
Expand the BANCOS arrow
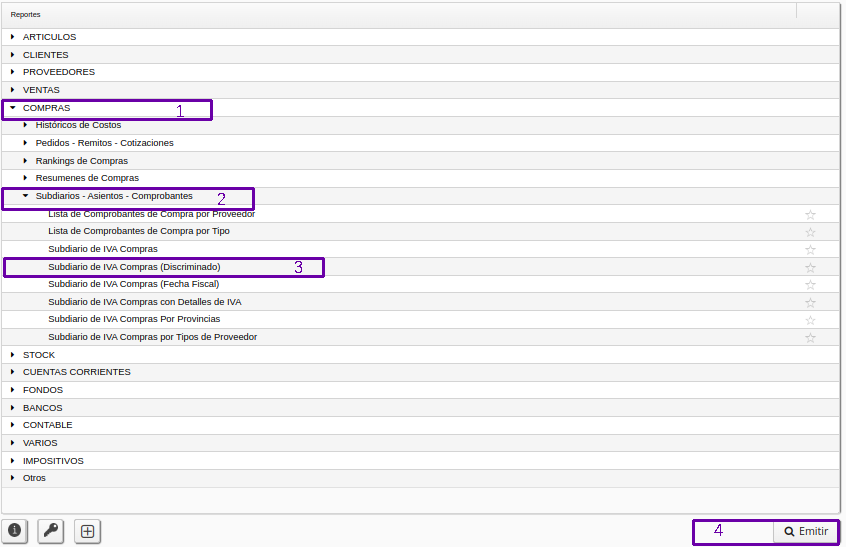[12, 407]
